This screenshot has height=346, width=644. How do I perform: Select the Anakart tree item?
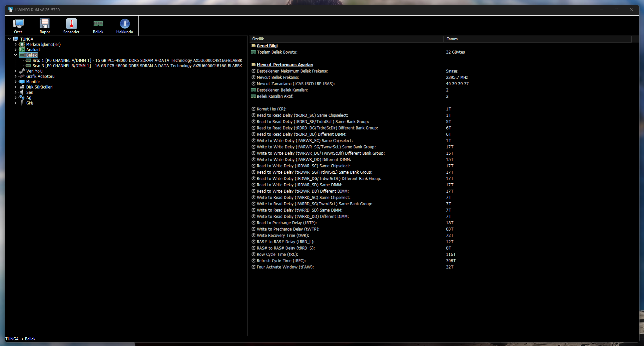[33, 50]
